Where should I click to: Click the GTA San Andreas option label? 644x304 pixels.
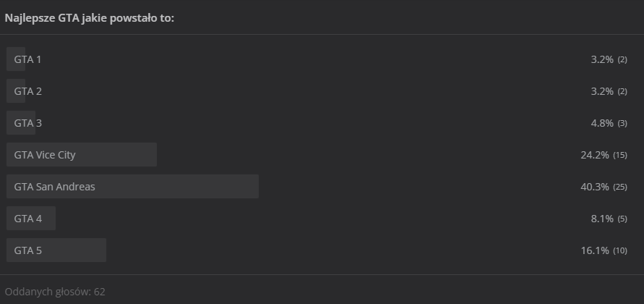coord(55,187)
